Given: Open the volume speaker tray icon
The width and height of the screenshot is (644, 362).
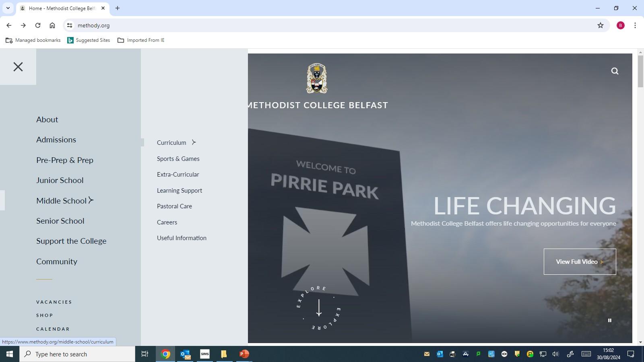Looking at the screenshot, I should click(x=556, y=354).
